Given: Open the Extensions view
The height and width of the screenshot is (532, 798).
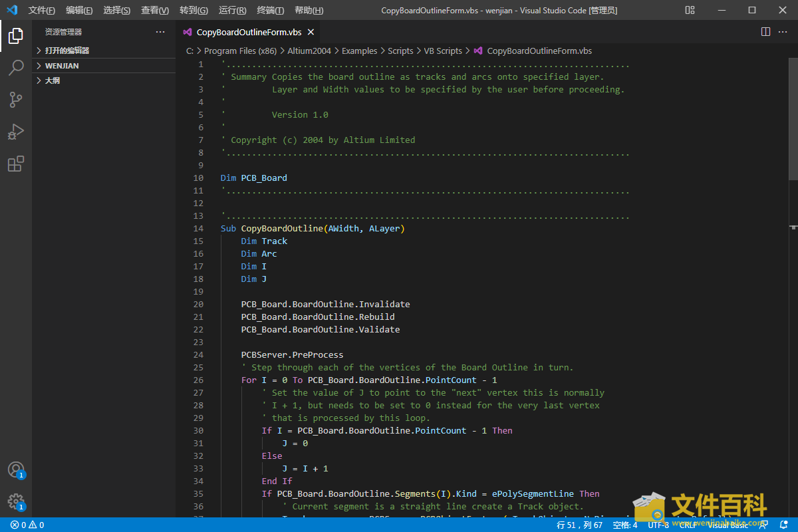Looking at the screenshot, I should 16,164.
